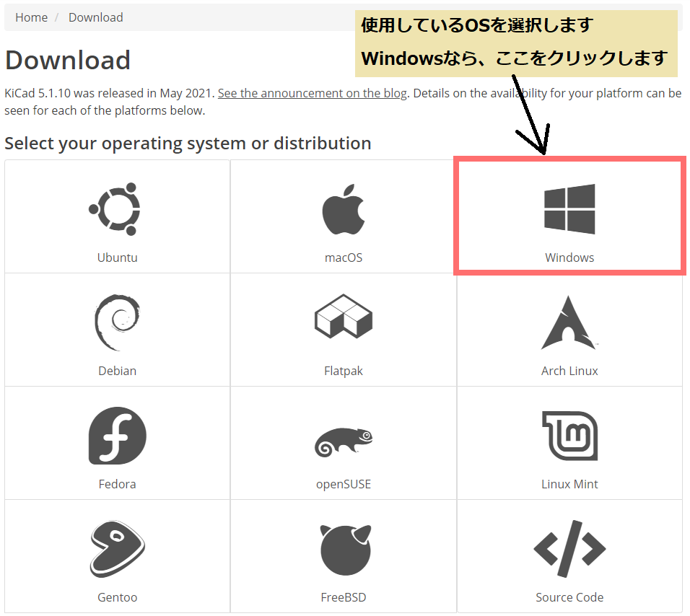Open the Gentoo logo icon

click(118, 549)
